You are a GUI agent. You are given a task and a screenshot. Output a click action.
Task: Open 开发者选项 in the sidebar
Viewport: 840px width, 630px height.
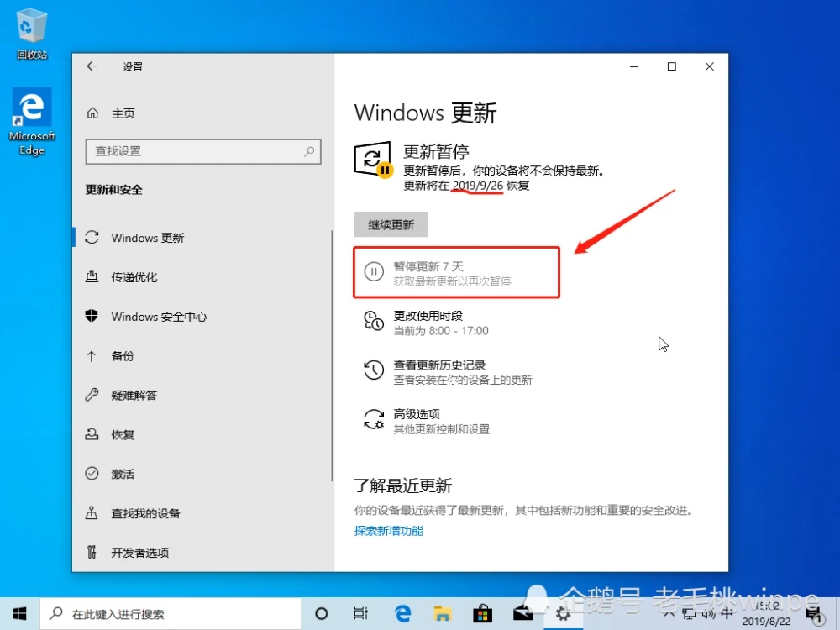[139, 553]
